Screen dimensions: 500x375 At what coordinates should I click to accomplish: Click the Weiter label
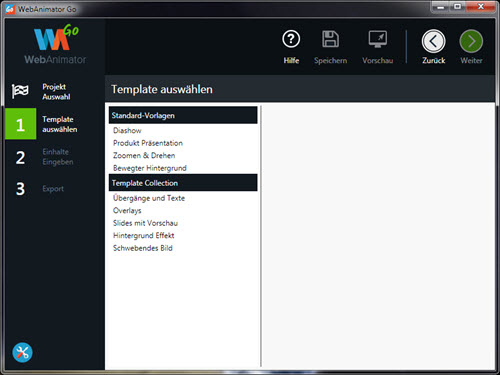471,60
